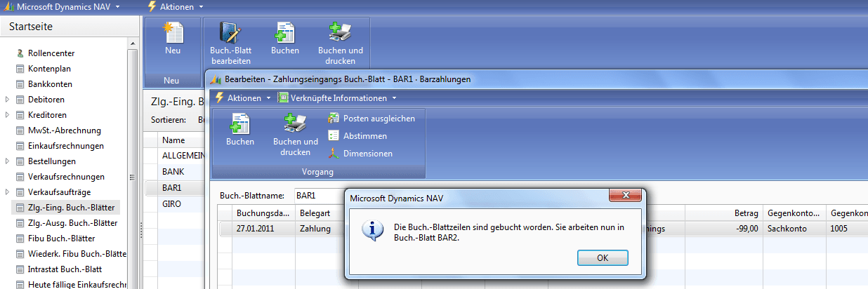Click the Buch.-Blattname input field
The height and width of the screenshot is (289, 868).
tap(321, 195)
